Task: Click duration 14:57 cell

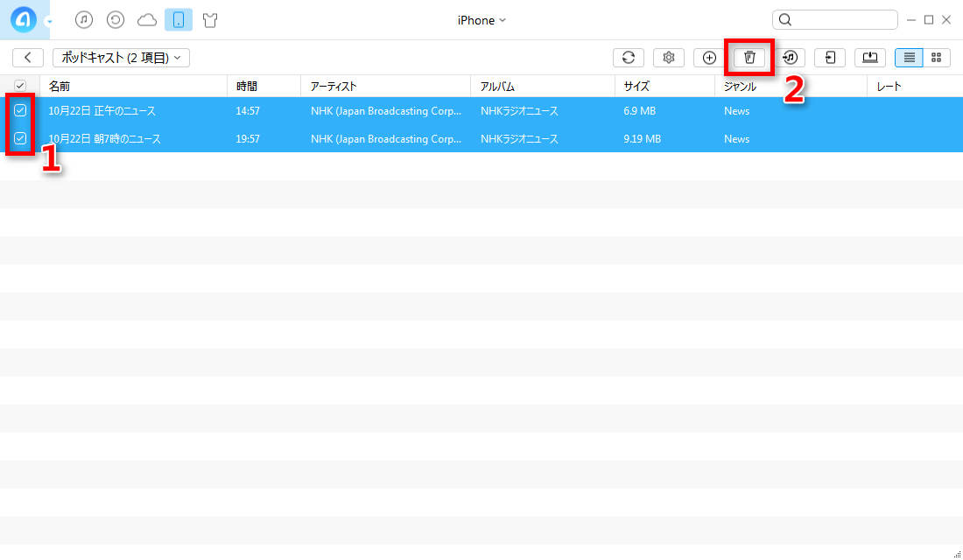Action: point(248,111)
